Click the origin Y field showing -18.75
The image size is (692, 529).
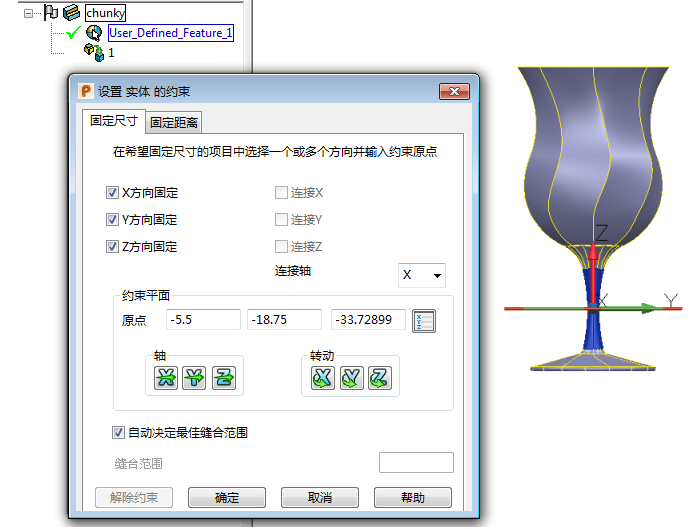click(x=284, y=320)
